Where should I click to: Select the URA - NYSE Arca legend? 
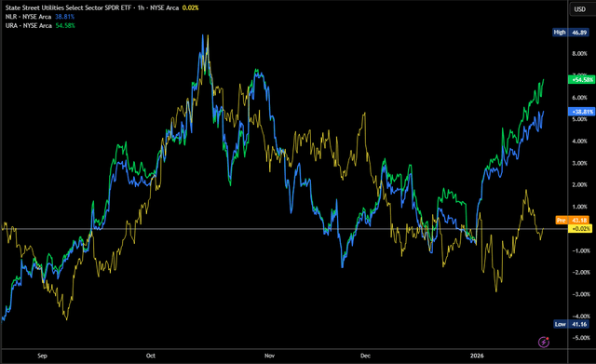tap(29, 25)
